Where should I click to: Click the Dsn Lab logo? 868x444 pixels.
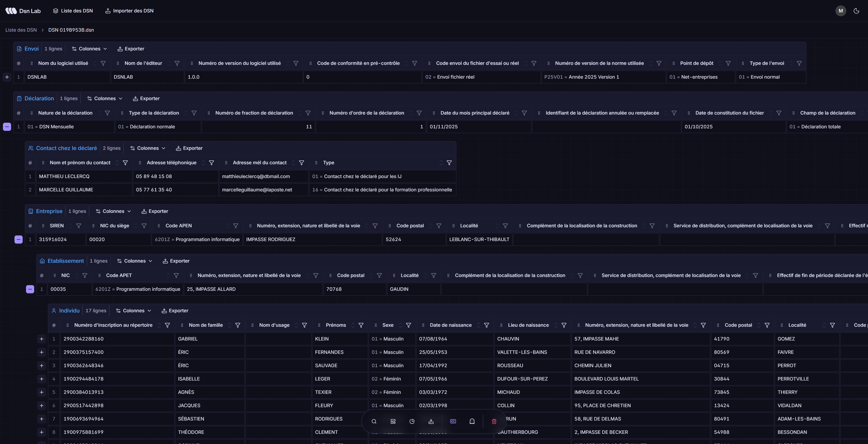click(x=23, y=10)
